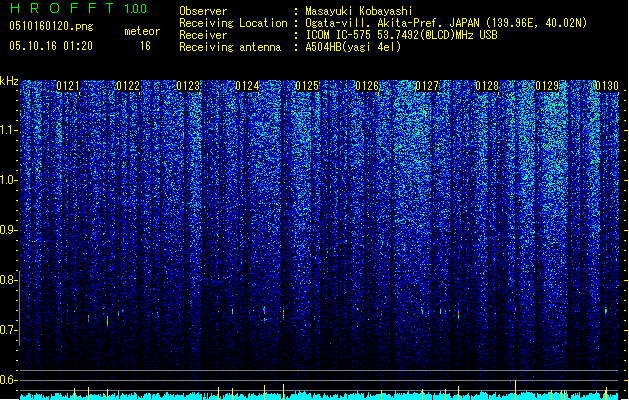Click the 0129 time marker
The image size is (629, 400).
click(547, 86)
